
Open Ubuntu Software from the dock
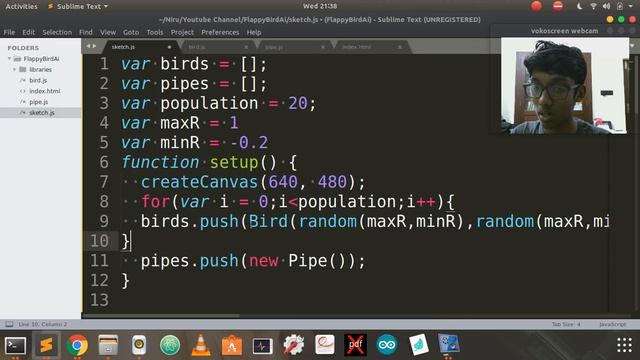tap(232, 345)
